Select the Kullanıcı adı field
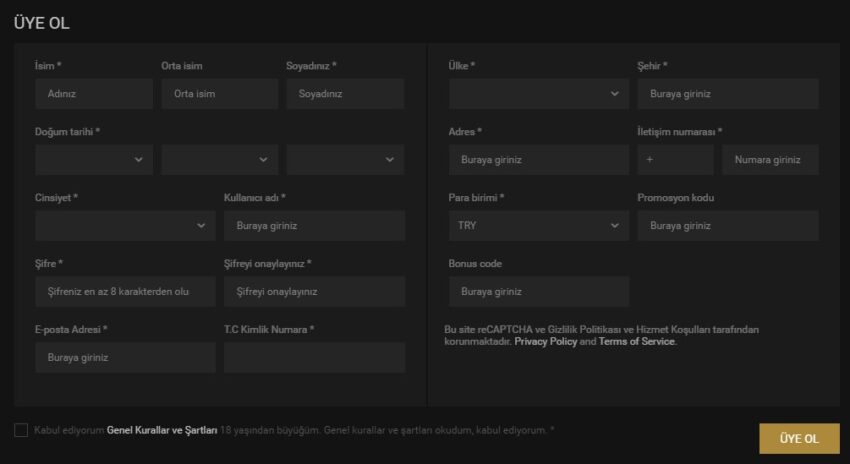The image size is (850, 464). click(314, 226)
